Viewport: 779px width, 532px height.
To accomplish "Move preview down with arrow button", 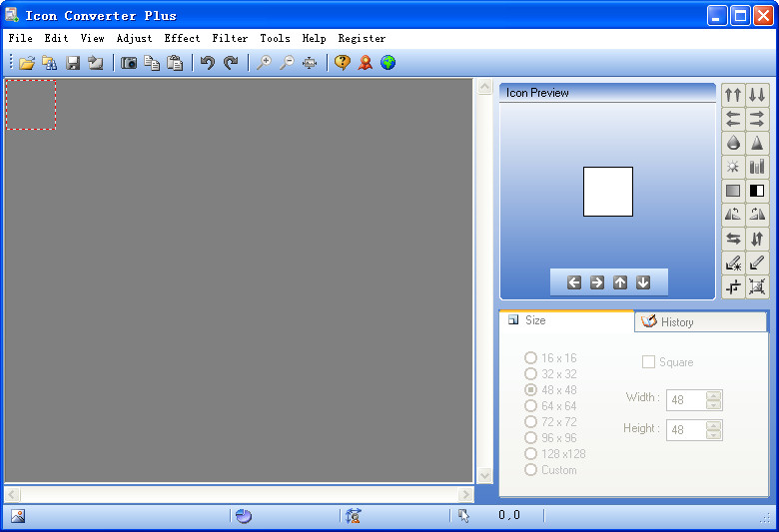I will pyautogui.click(x=643, y=282).
